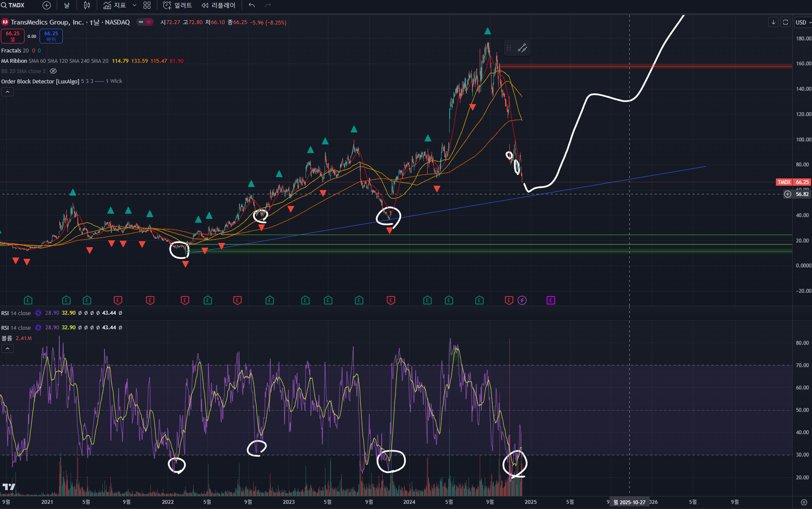Show the hidden BB indicator via eye icon

(53, 71)
